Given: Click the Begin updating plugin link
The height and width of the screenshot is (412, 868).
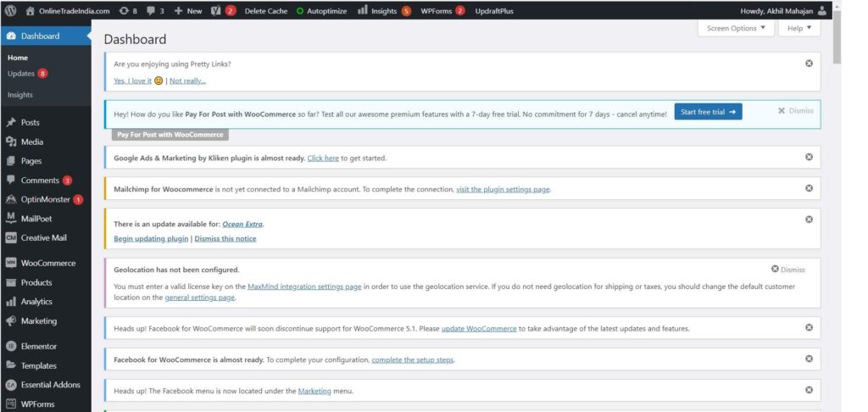Looking at the screenshot, I should click(151, 239).
